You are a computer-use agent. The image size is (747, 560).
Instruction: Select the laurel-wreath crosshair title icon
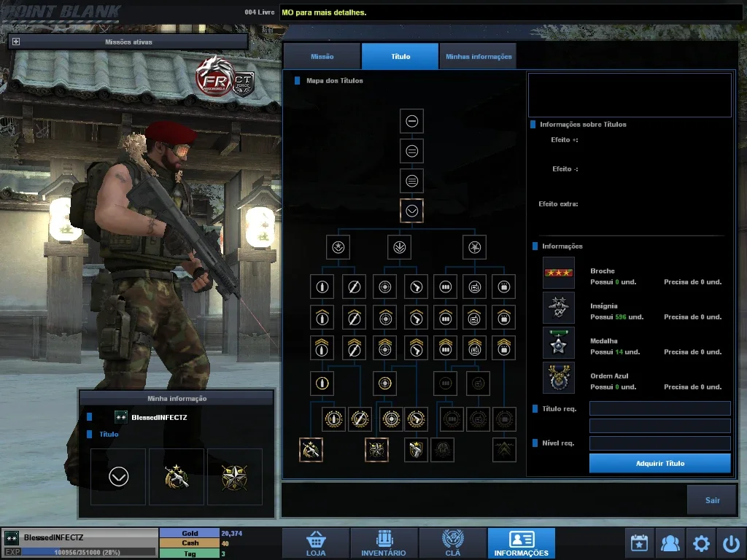pos(391,419)
